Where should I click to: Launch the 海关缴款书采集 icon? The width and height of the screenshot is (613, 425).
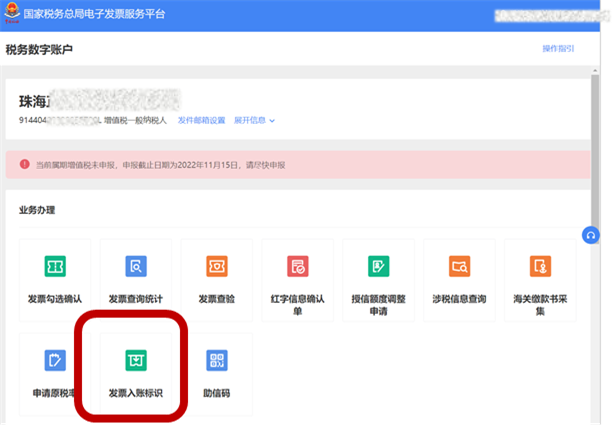click(x=540, y=266)
